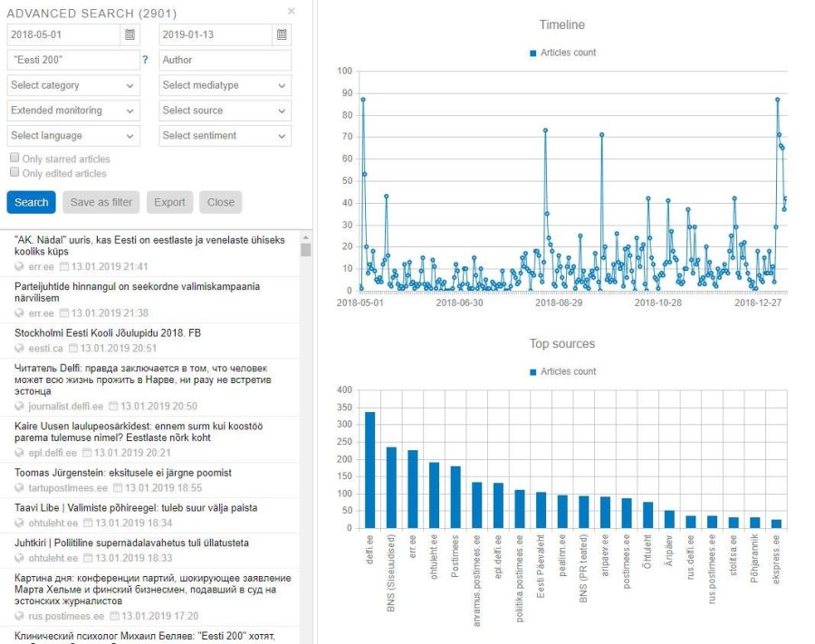Screen dimensions: 815x644
Task: Enable Only starred articles checkbox
Action: (x=14, y=158)
